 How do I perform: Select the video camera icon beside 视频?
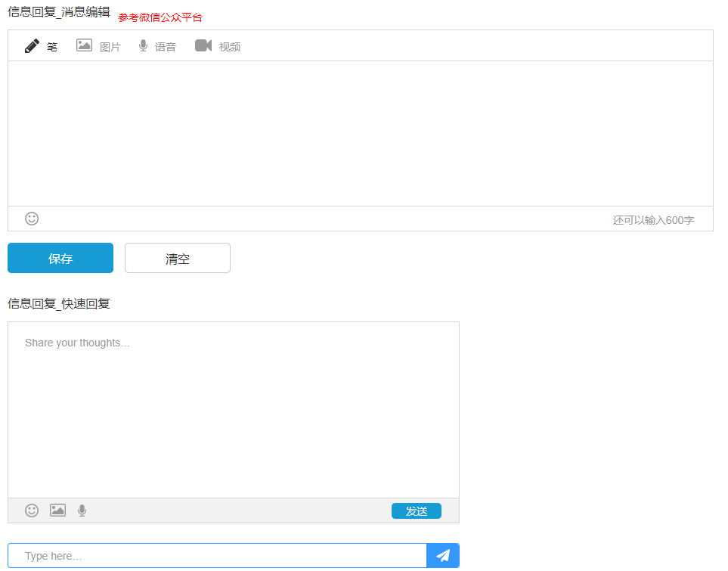[x=203, y=45]
